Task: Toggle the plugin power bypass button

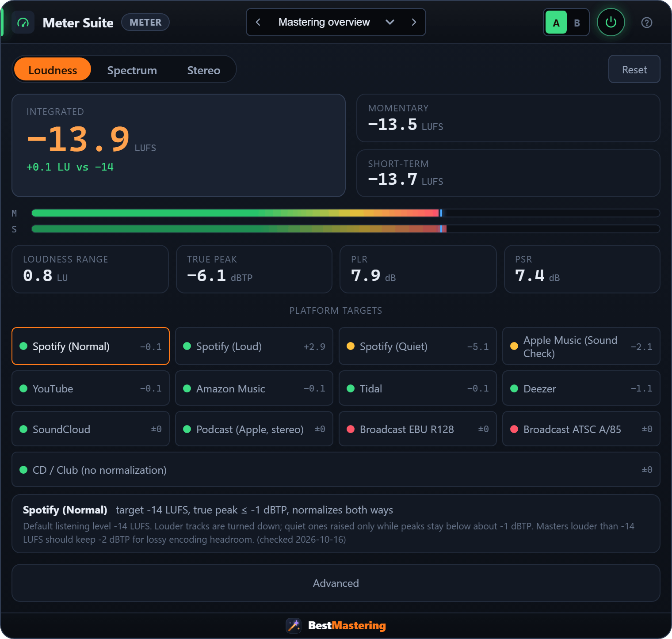Action: point(611,22)
